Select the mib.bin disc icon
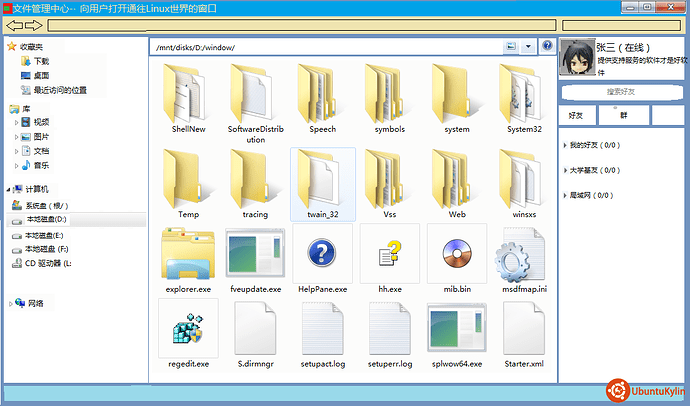This screenshot has width=690, height=406. [x=456, y=256]
